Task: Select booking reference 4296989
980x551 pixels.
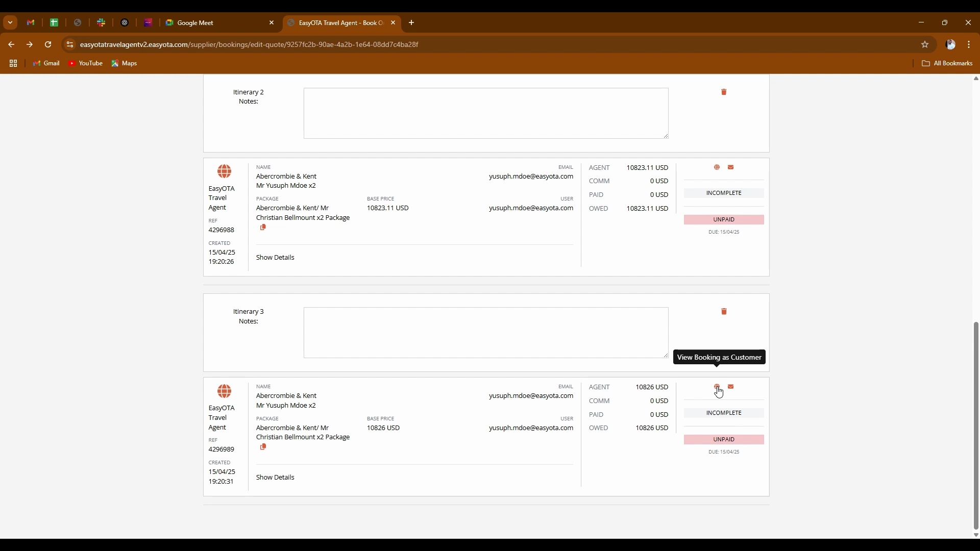Action: click(x=222, y=449)
